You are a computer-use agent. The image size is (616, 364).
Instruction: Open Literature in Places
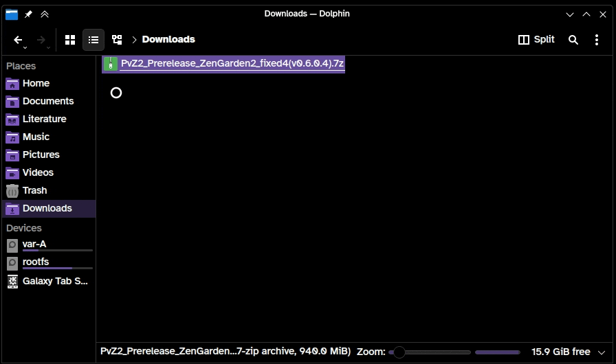[x=49, y=119]
